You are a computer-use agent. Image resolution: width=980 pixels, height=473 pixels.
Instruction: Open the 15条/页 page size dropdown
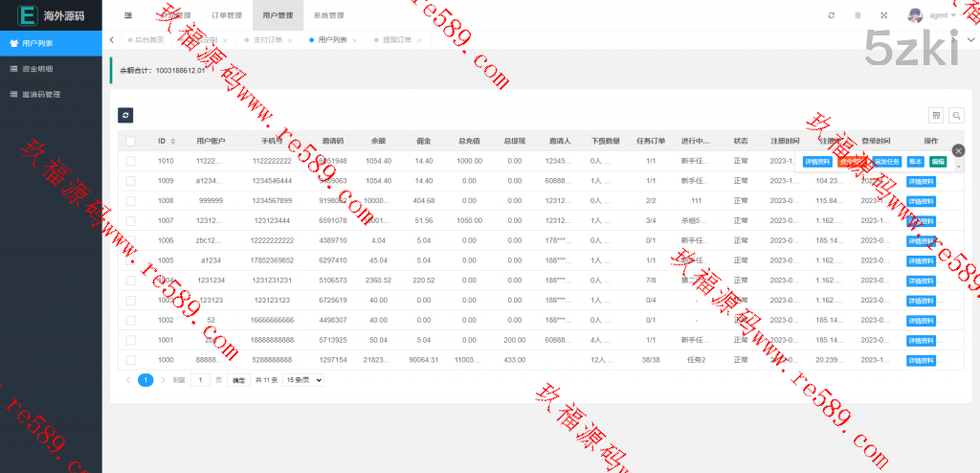click(302, 380)
